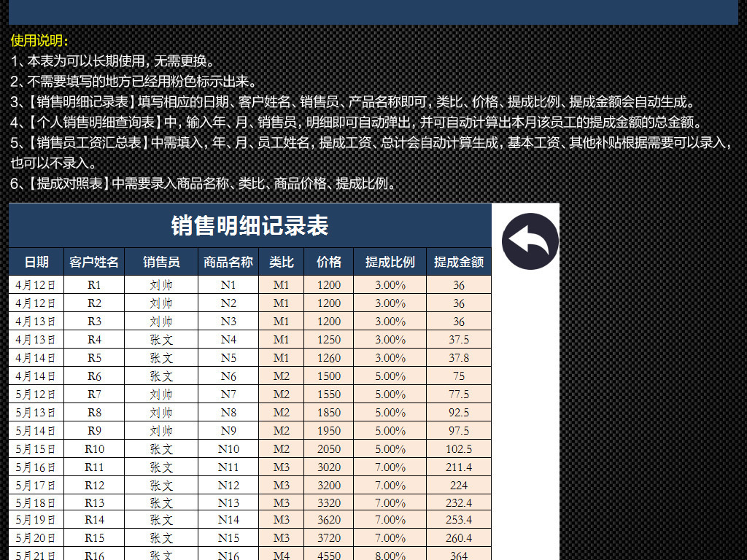Select customer cell R2

pos(94,303)
